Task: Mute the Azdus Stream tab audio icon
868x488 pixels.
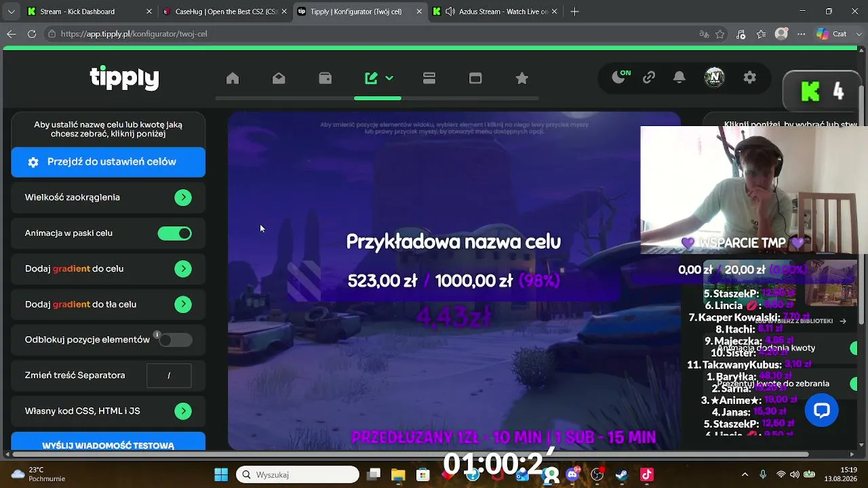Action: (x=450, y=12)
